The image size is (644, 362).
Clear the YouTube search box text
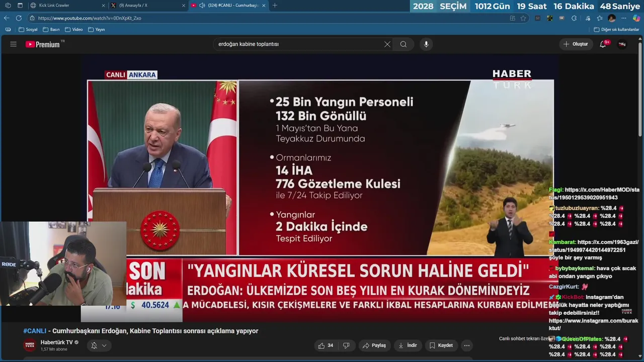387,44
